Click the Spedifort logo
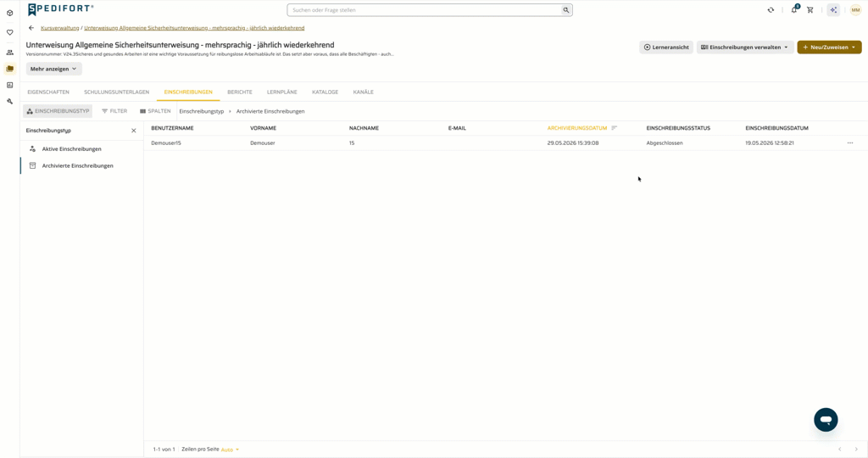868x458 pixels. 60,9
